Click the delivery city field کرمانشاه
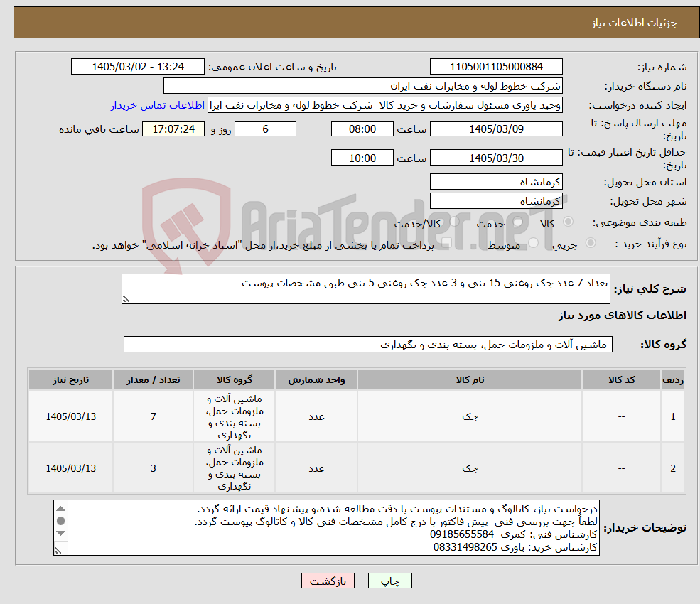The image size is (700, 604). [x=496, y=201]
